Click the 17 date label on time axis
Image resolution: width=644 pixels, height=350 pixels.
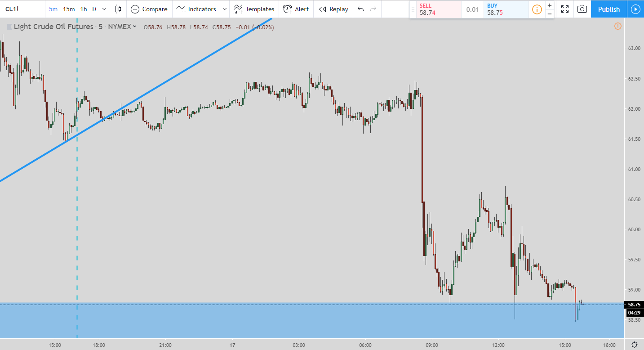click(232, 345)
